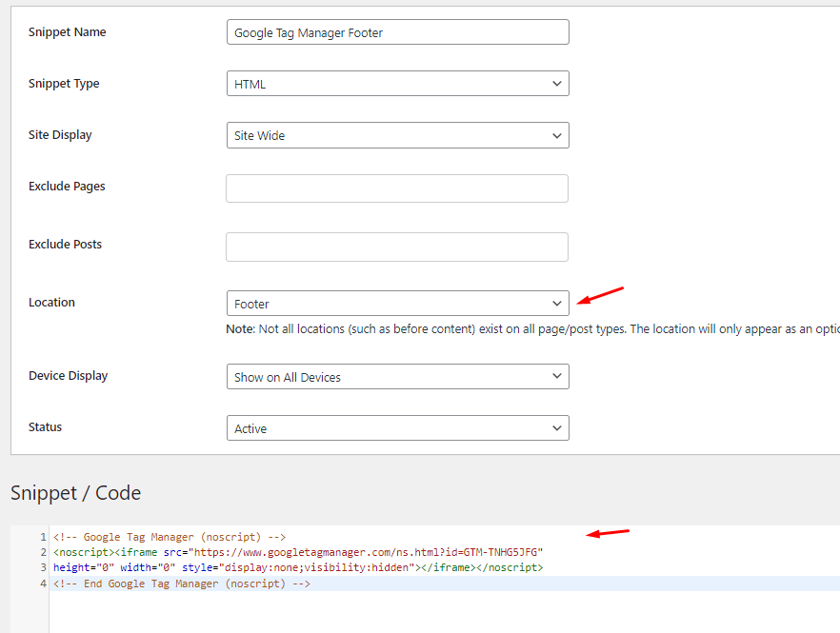Click the Exclude Pages input field
Image resolution: width=840 pixels, height=633 pixels.
(x=397, y=188)
